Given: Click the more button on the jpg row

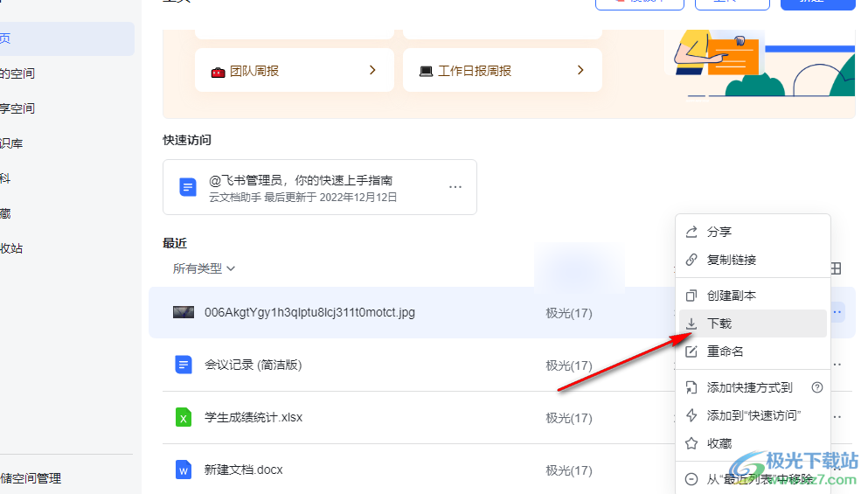Looking at the screenshot, I should [837, 312].
